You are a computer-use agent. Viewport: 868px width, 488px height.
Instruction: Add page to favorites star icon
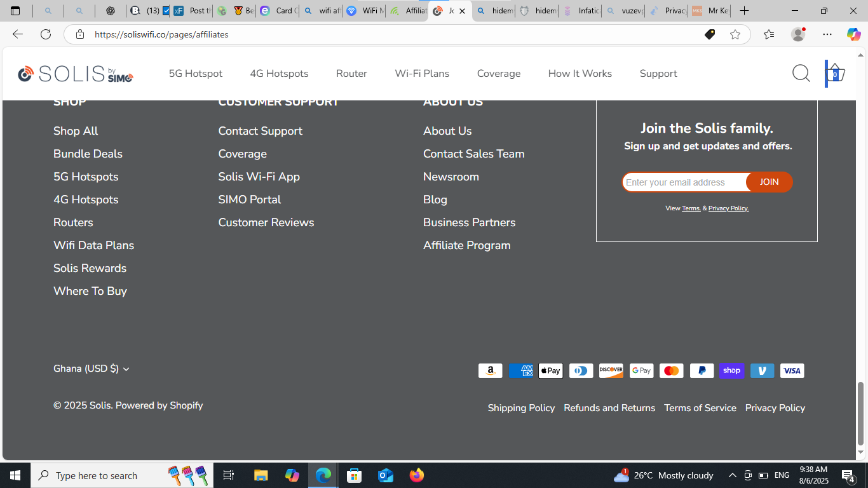[x=735, y=34]
